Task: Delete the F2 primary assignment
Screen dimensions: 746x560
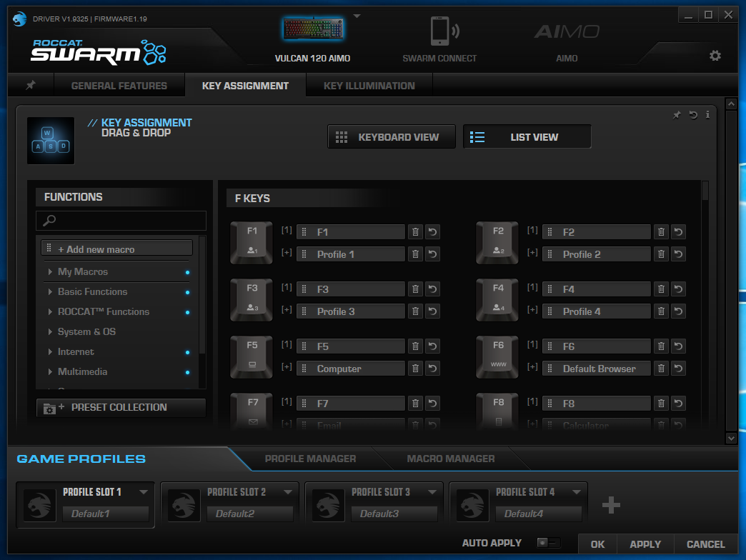Action: (x=661, y=232)
